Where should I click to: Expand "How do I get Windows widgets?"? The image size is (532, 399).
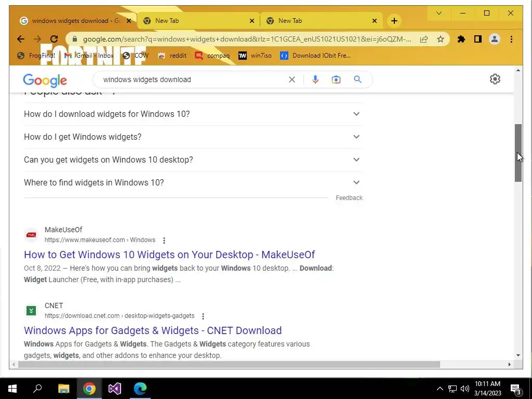[193, 137]
